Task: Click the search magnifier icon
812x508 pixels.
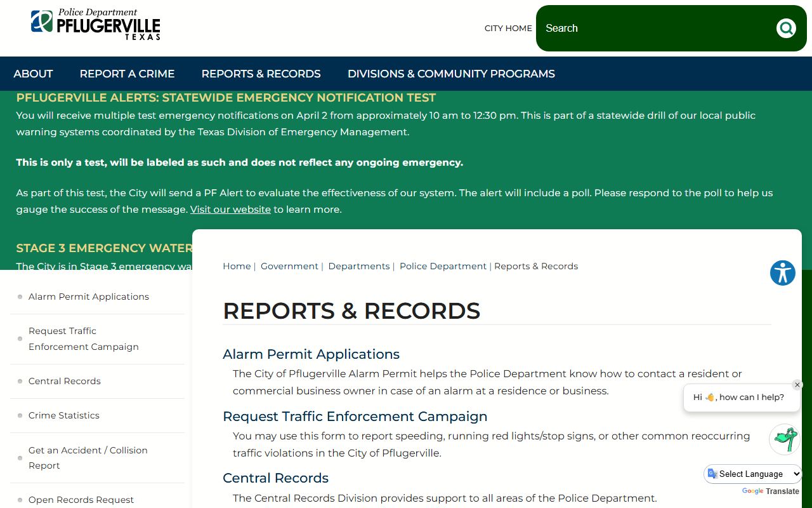Action: pos(786,28)
